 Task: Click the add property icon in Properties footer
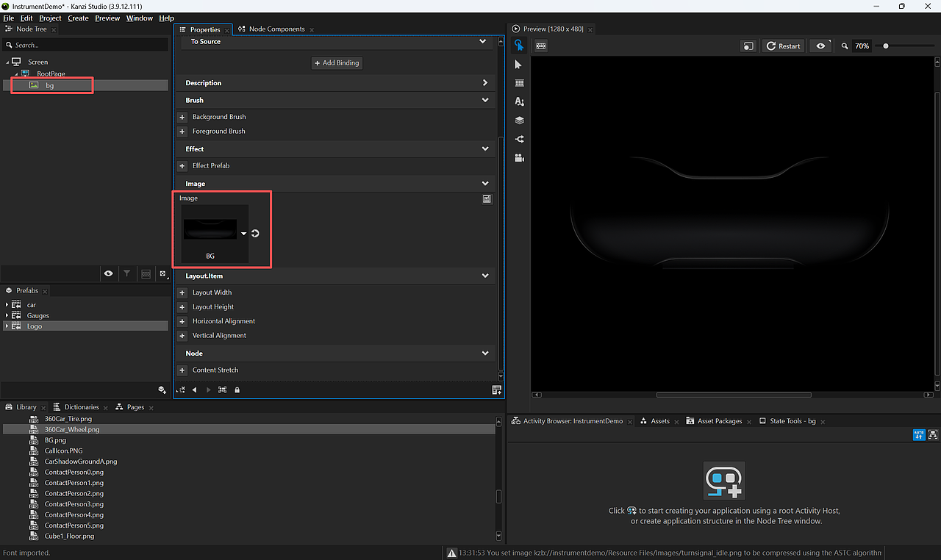[x=497, y=390]
